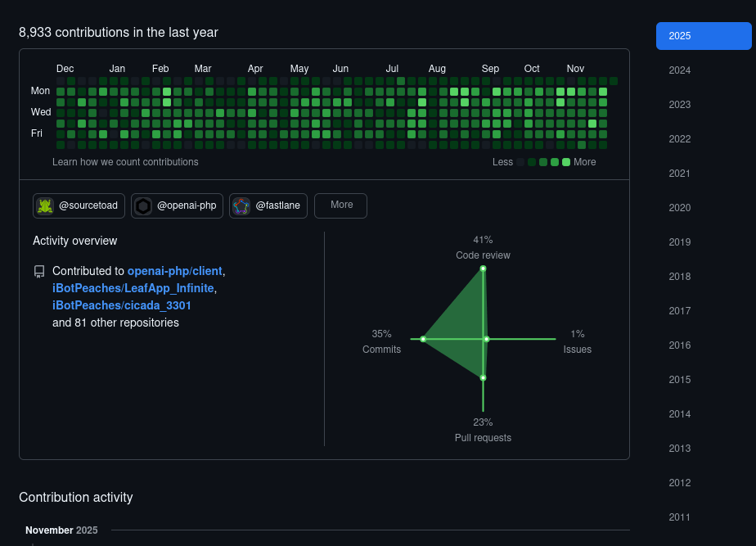This screenshot has height=546, width=756.
Task: Select the 2011 year filter
Action: pyautogui.click(x=679, y=517)
